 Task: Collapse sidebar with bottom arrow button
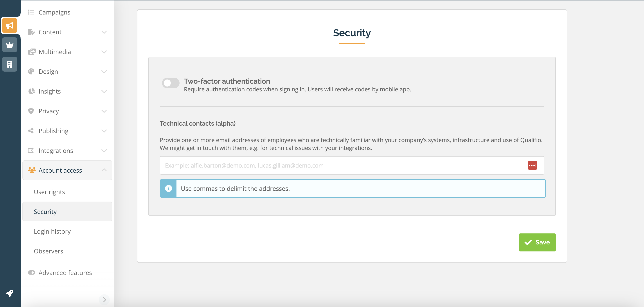(x=104, y=300)
